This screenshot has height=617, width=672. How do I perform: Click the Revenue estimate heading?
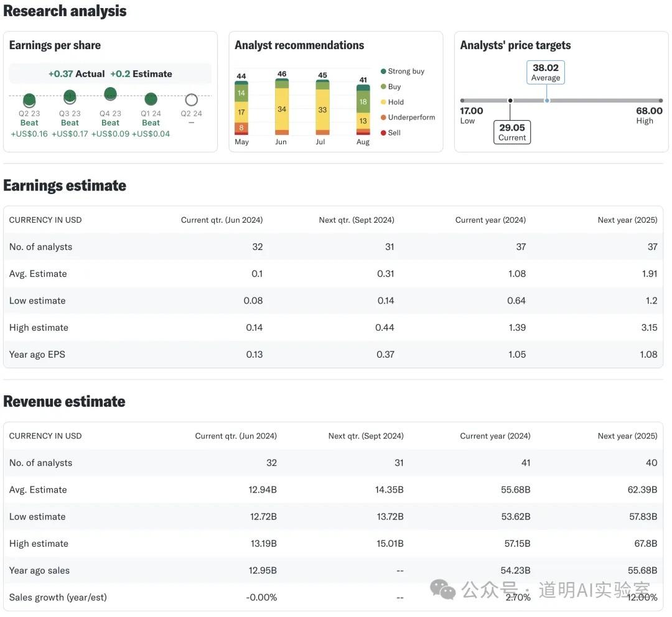click(64, 401)
